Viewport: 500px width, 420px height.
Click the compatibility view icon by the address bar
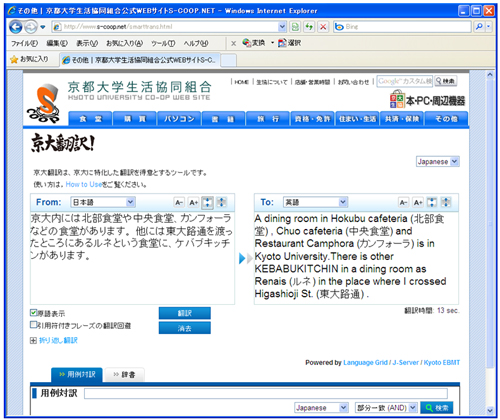tap(295, 27)
